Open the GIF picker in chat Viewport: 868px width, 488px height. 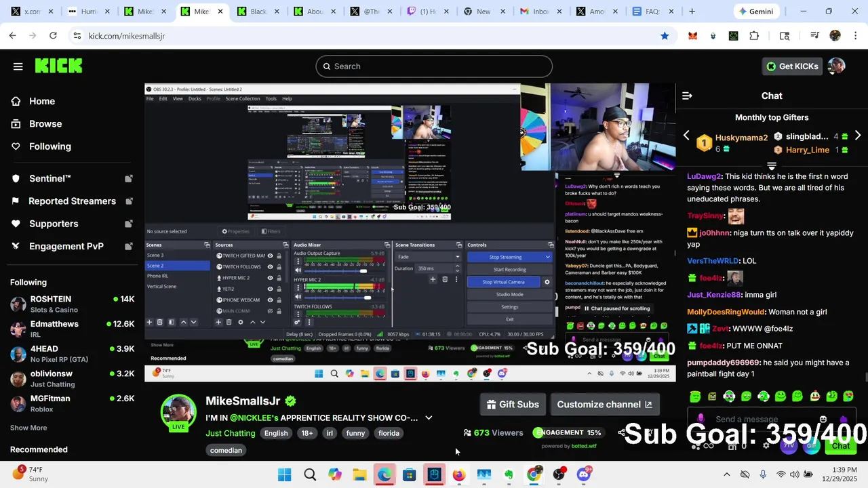pyautogui.click(x=812, y=445)
